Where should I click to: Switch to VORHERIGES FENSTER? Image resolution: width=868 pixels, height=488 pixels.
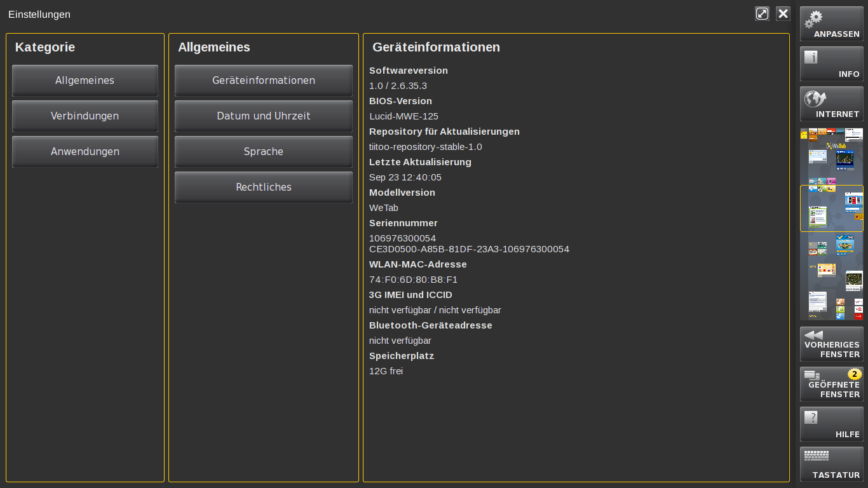[831, 344]
